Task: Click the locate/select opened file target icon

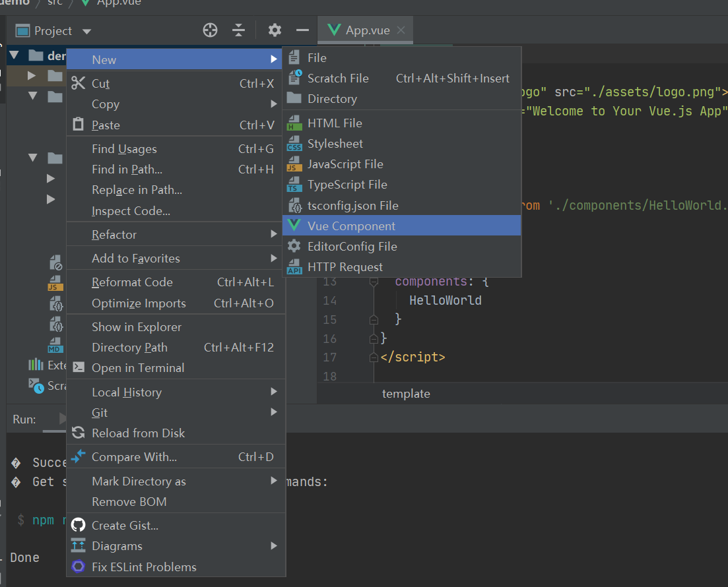Action: coord(210,30)
